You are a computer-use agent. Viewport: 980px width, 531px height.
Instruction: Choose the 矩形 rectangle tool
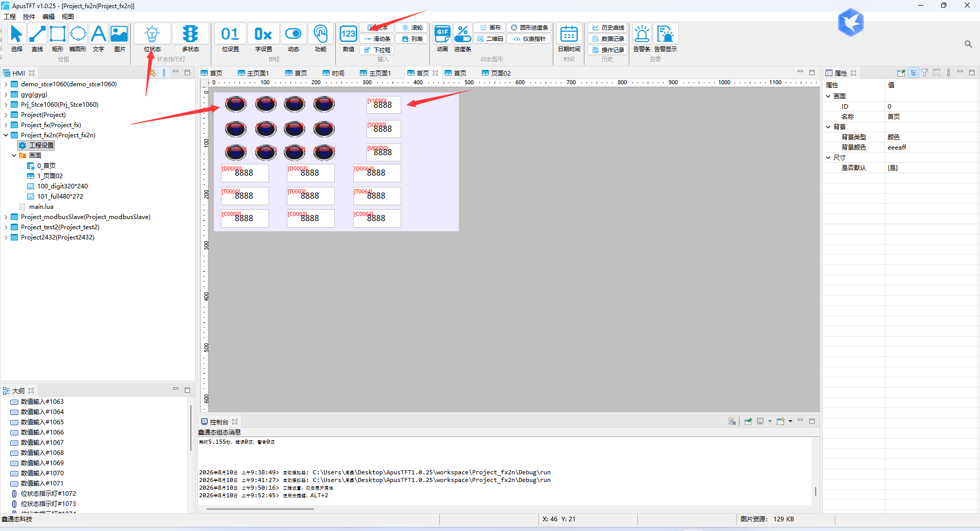(x=58, y=38)
